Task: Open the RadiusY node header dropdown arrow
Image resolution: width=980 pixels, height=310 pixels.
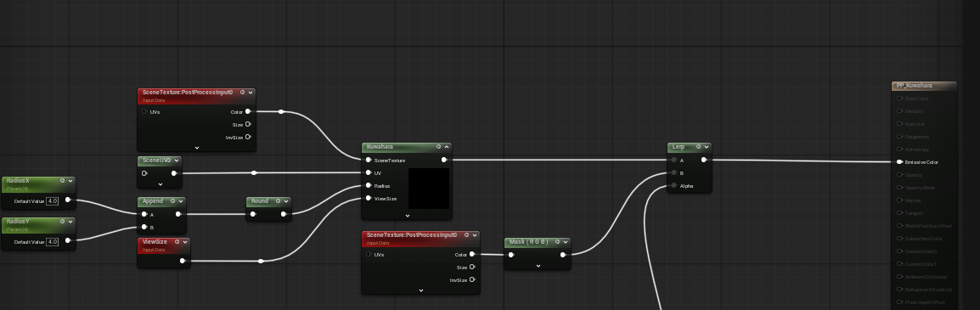Action: pos(70,222)
